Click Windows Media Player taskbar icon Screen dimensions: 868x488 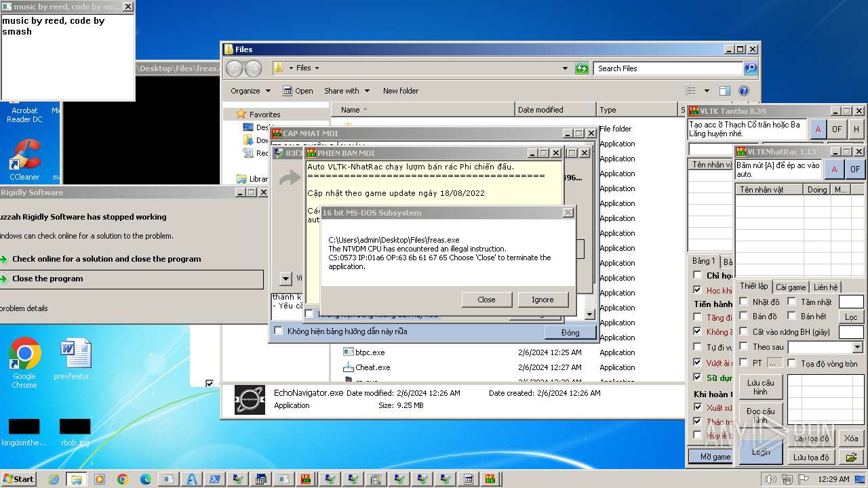tap(100, 479)
